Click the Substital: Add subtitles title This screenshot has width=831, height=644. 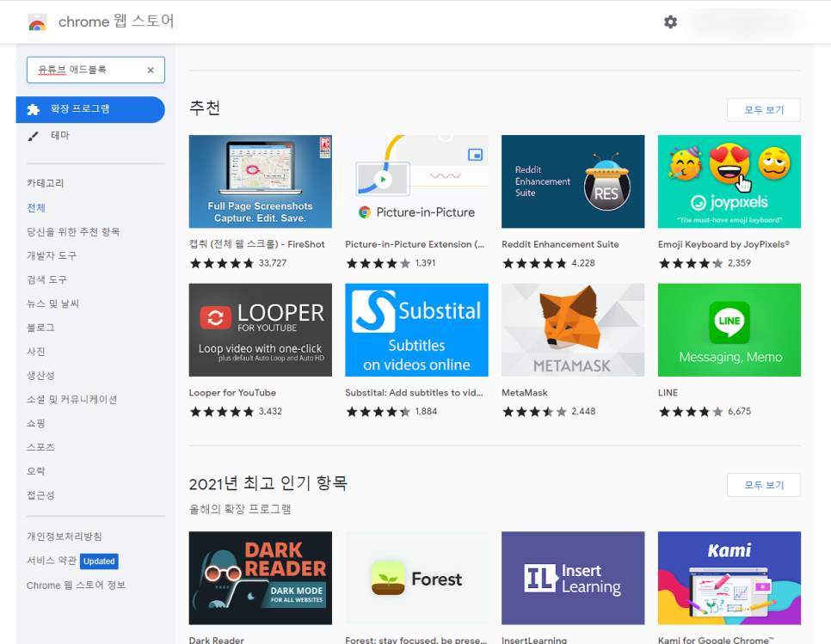click(x=414, y=392)
